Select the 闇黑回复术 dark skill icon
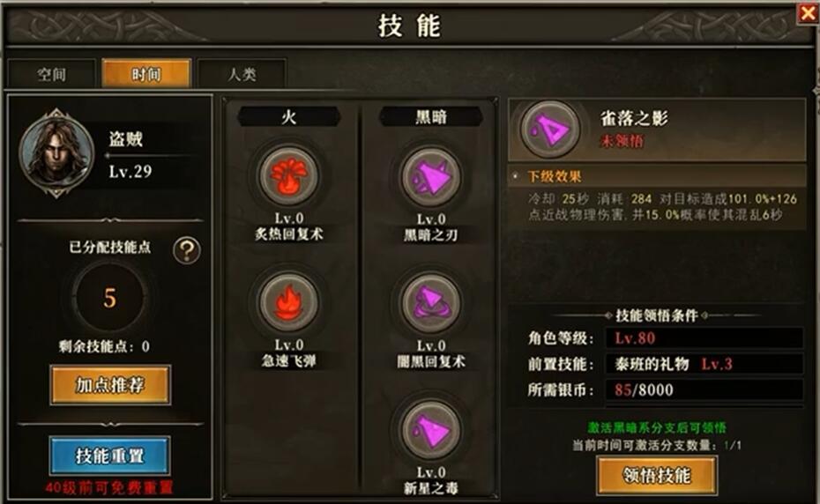820x504 pixels. (431, 303)
